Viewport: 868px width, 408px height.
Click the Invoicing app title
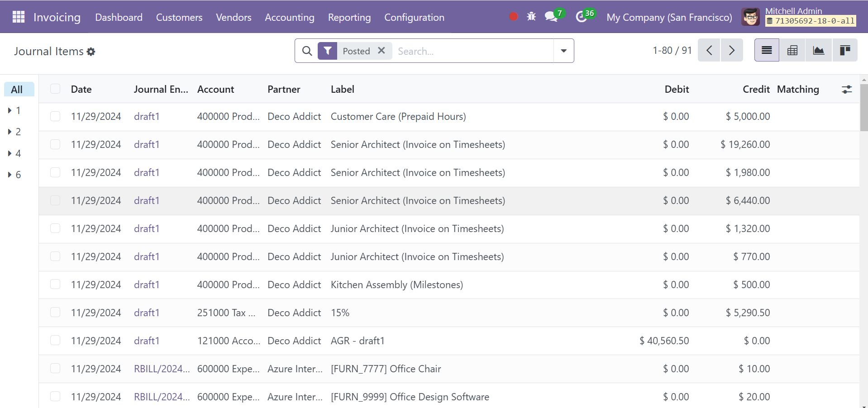pos(57,17)
